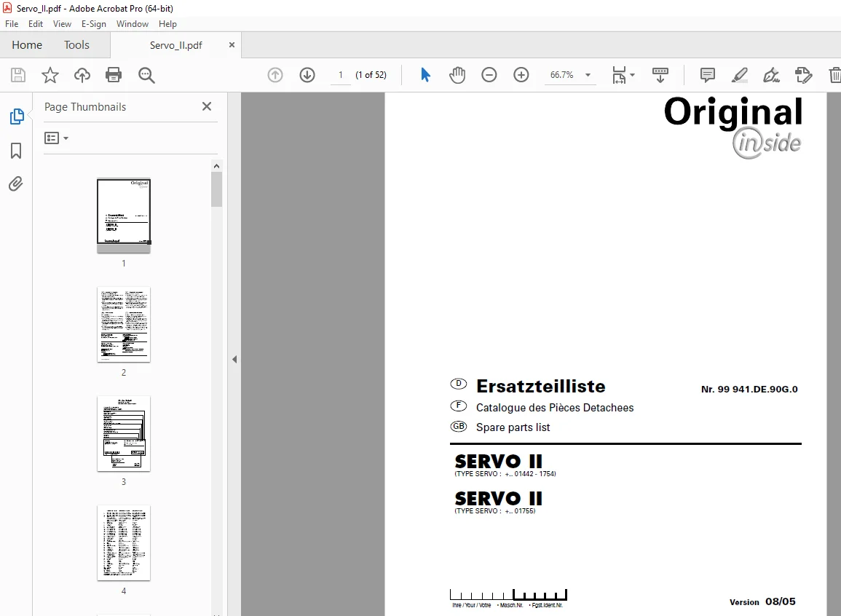
Task: Switch to the Tools tab
Action: [x=76, y=45]
